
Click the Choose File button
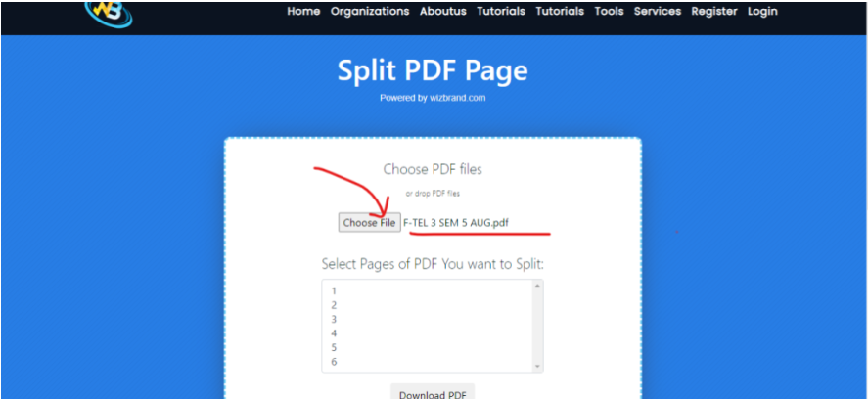[369, 222]
